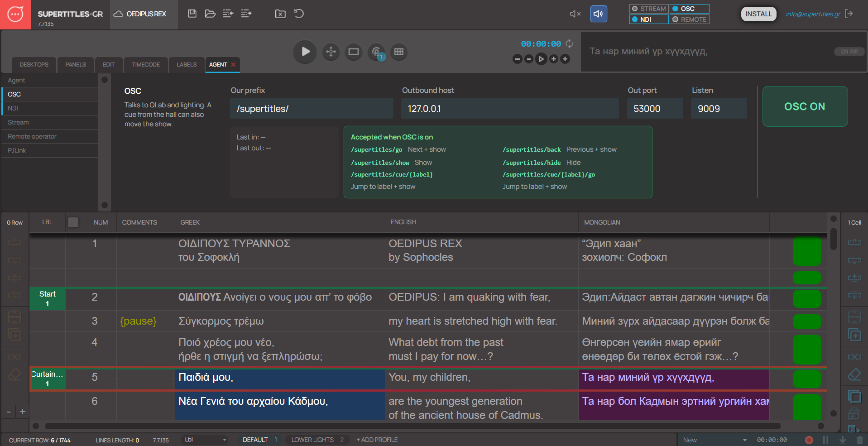Click the close project folder icon

pos(280,14)
